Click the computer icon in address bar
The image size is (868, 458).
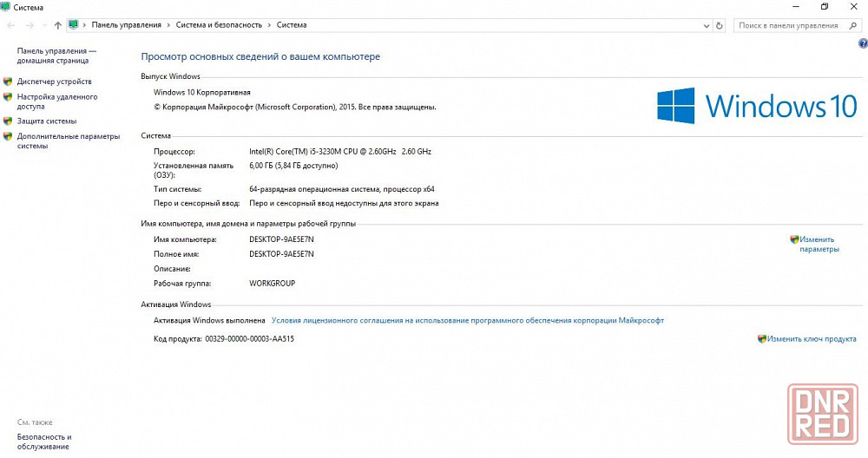pyautogui.click(x=73, y=26)
